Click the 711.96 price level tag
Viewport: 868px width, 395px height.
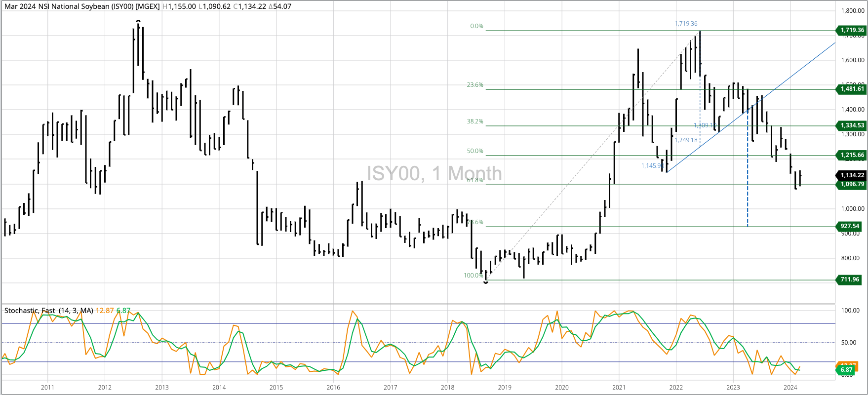849,279
